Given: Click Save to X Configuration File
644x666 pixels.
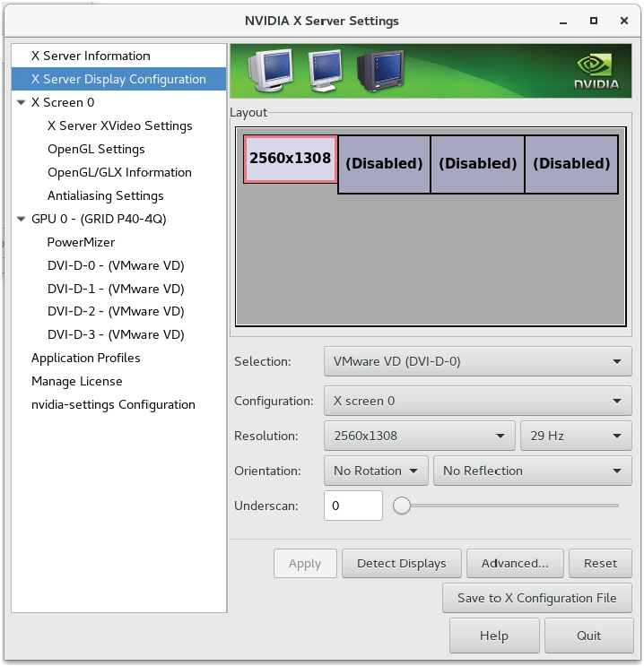Looking at the screenshot, I should pos(537,598).
